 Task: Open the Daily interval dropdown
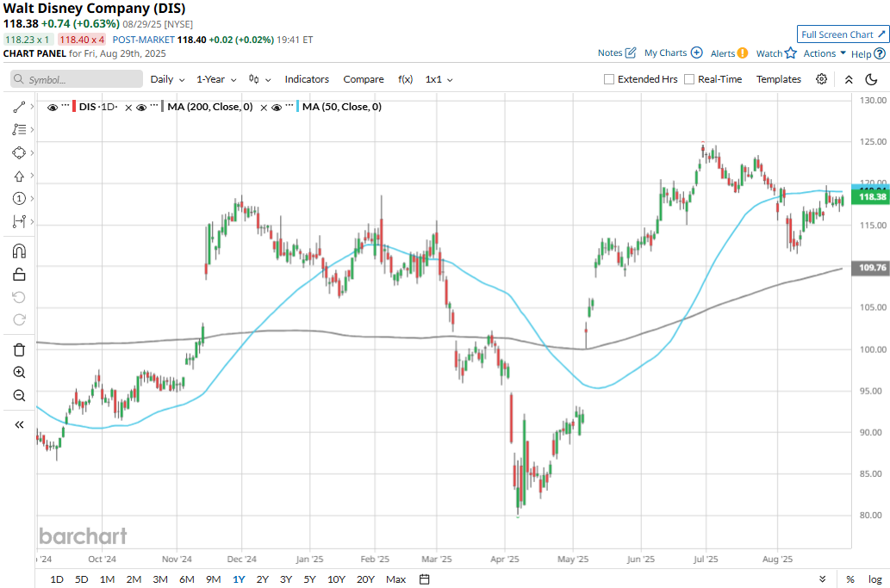167,79
